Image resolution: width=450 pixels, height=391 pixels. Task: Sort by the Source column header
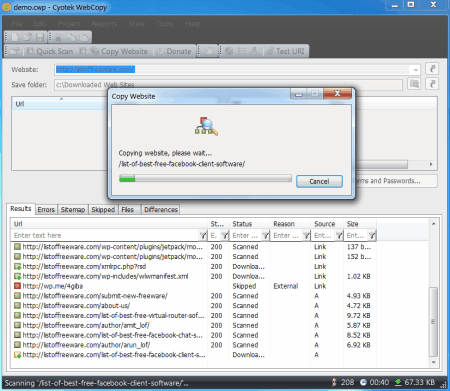327,224
